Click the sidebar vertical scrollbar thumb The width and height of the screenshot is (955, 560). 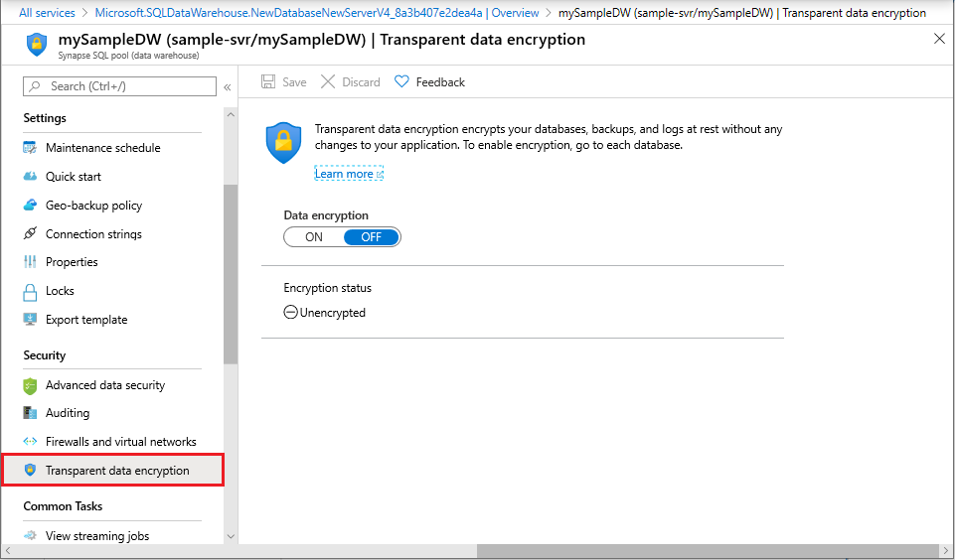pos(231,274)
